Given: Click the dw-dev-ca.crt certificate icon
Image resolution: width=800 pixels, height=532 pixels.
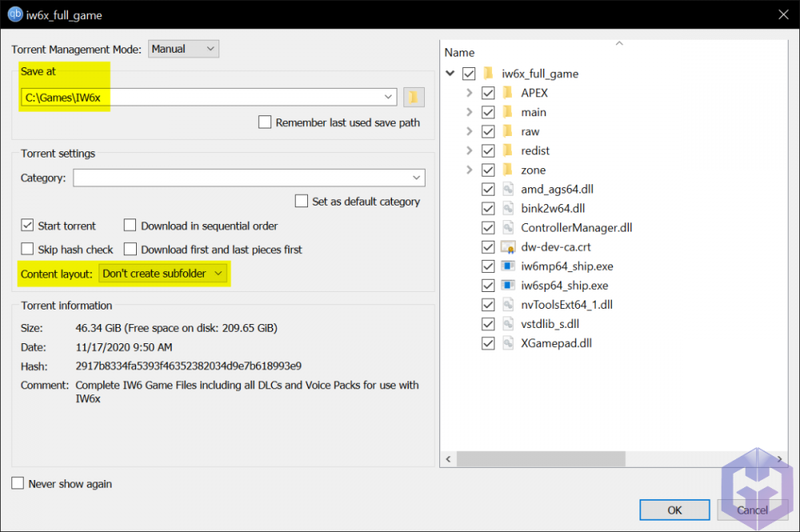Looking at the screenshot, I should pos(508,247).
